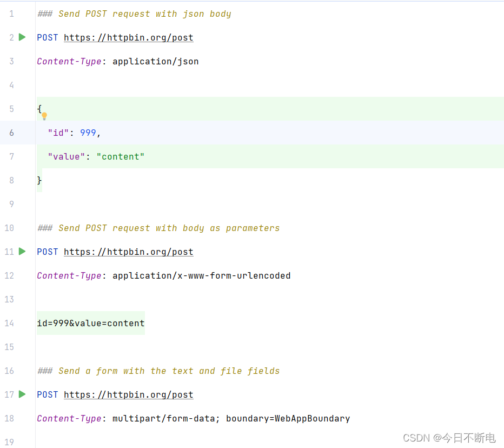This screenshot has width=504, height=448.
Task: Place cursor on 'application/json' header value
Action: tap(156, 62)
